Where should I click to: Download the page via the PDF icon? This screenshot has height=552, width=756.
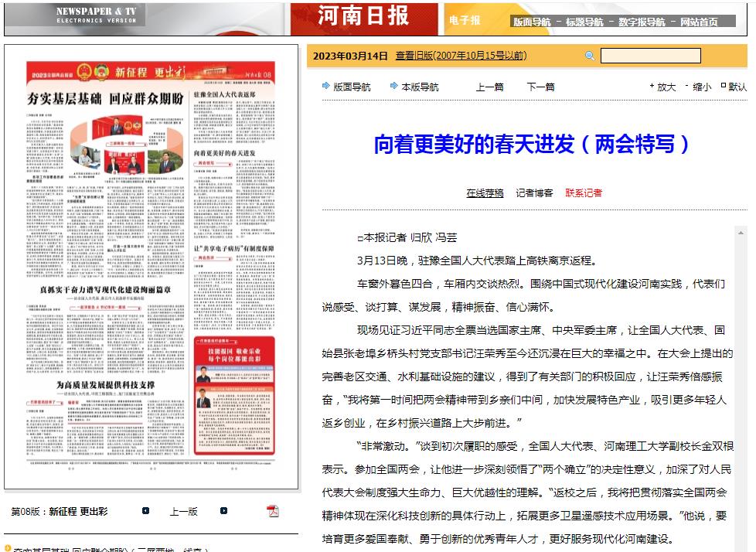tap(273, 511)
